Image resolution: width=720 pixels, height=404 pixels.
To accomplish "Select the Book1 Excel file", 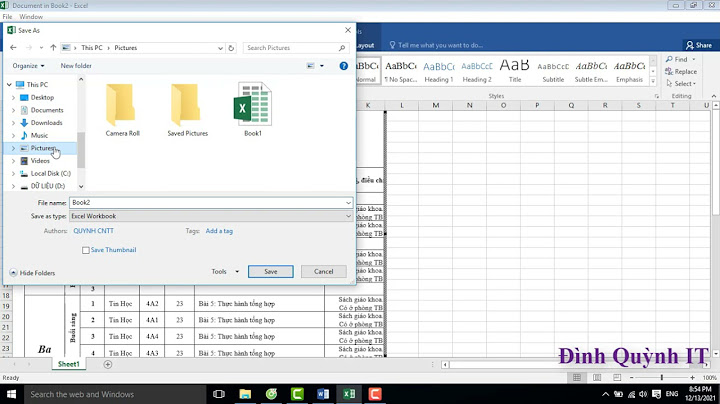I will [x=253, y=110].
